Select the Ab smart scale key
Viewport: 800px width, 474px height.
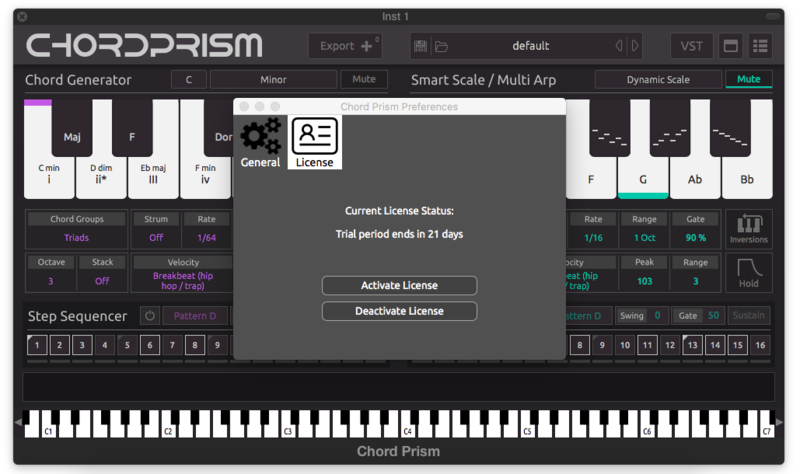click(695, 179)
